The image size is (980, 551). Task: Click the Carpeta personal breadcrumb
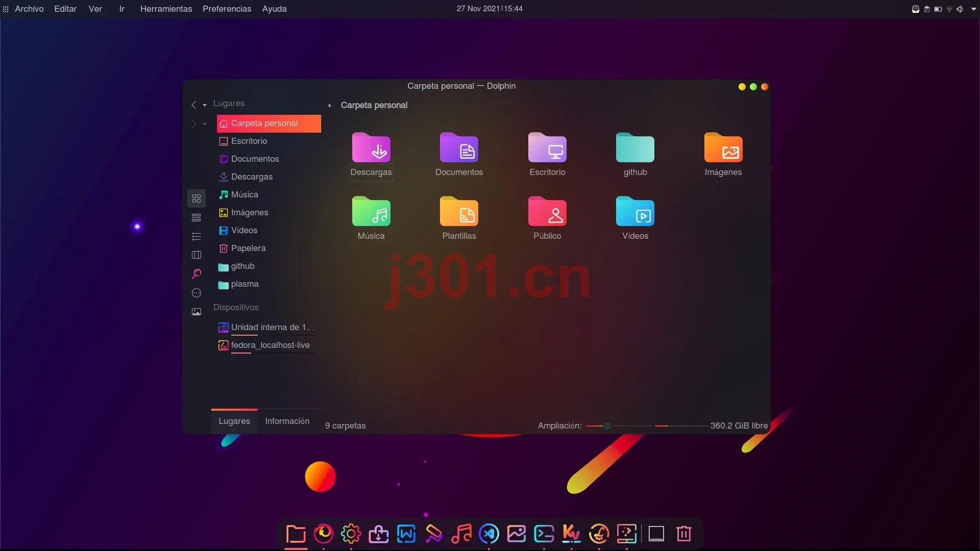click(374, 105)
